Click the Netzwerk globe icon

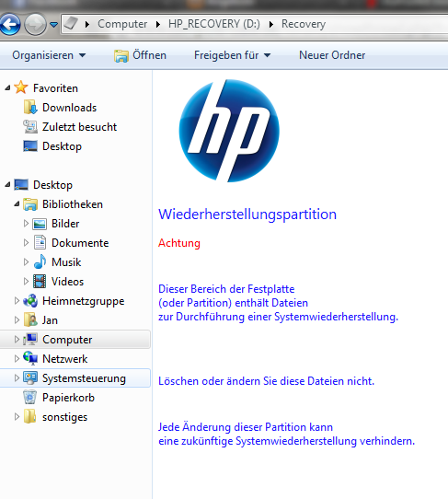point(30,358)
